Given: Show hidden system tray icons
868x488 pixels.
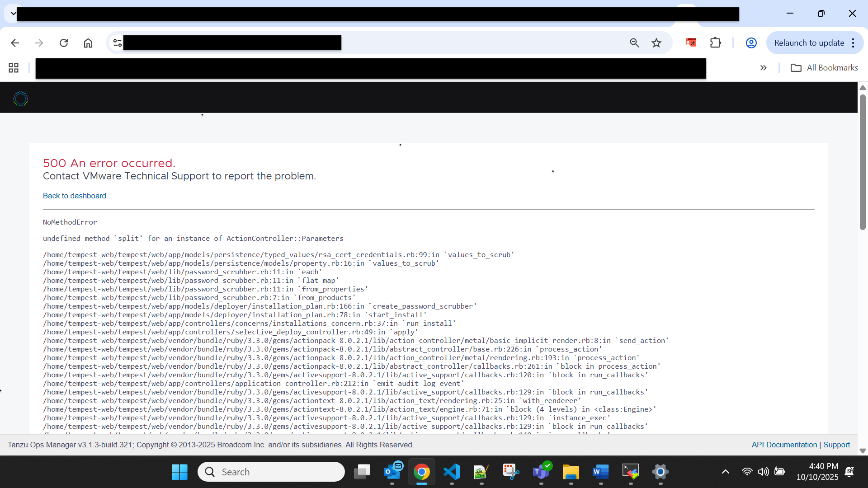Looking at the screenshot, I should [x=725, y=472].
